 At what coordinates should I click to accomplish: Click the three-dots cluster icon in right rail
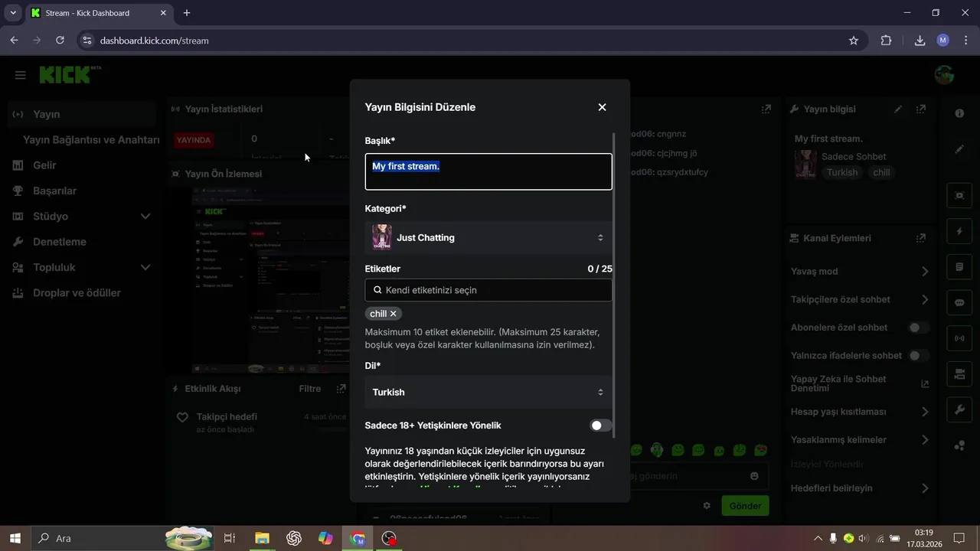[959, 446]
